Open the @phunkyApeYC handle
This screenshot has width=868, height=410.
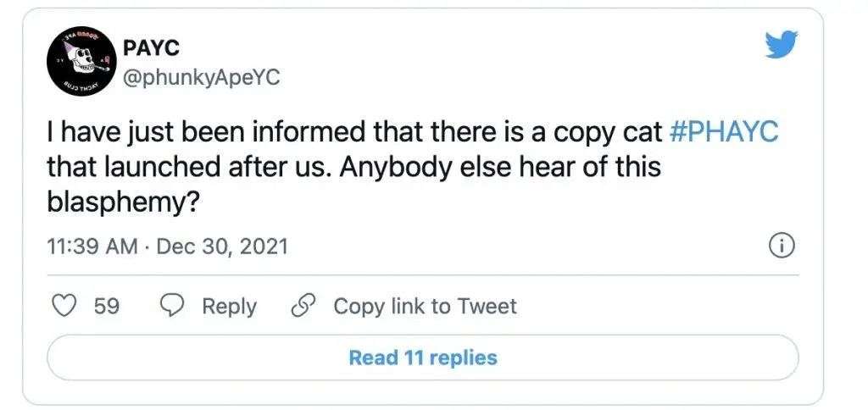click(x=201, y=79)
